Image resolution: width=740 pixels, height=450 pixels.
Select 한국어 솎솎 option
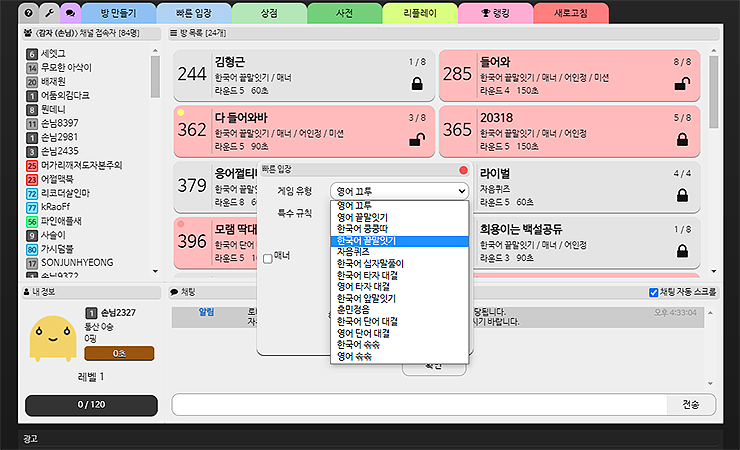tap(399, 345)
